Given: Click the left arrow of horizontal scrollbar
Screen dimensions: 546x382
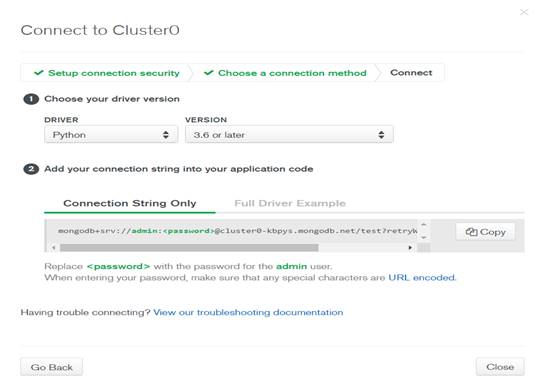Looking at the screenshot, I should coord(54,248).
